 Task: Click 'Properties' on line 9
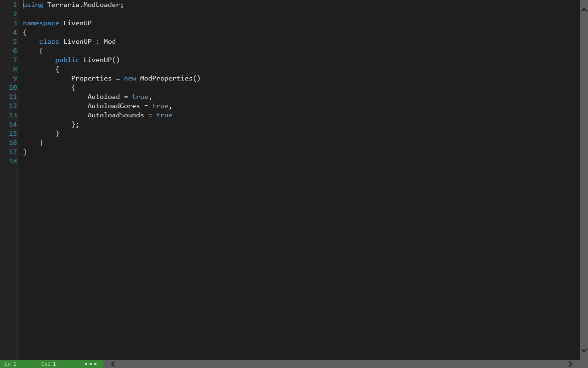coord(91,79)
